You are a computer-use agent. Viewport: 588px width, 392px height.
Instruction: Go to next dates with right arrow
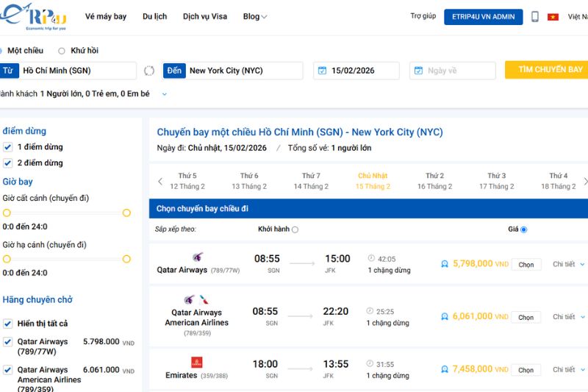tap(585, 182)
